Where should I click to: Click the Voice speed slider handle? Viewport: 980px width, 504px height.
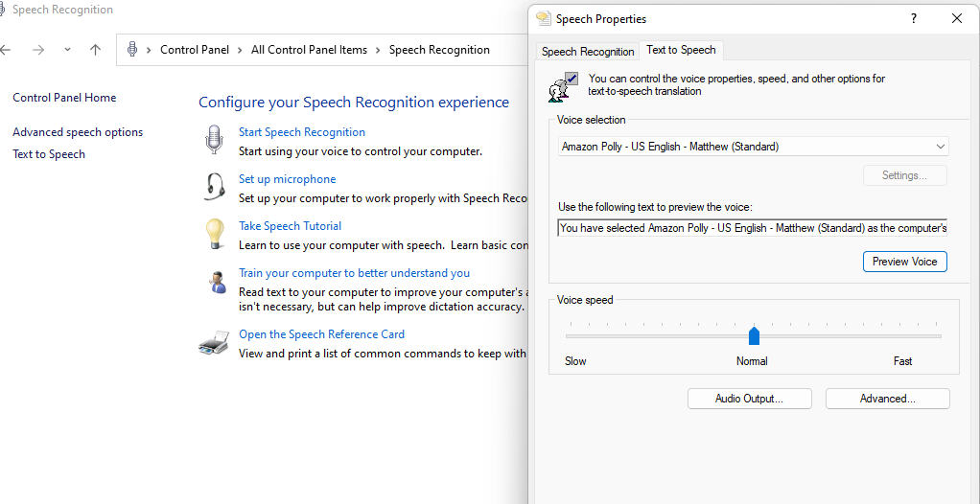[x=754, y=335]
